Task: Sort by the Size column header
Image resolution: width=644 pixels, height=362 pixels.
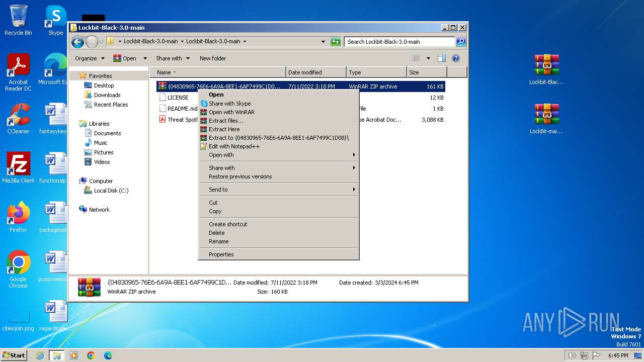Action: pos(427,72)
